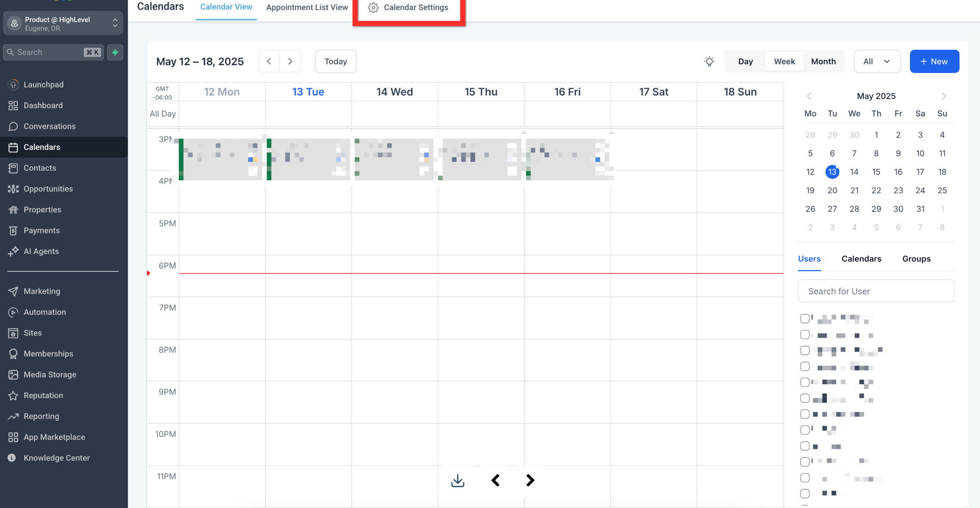Open AI Agents from sidebar
This screenshot has width=980, height=508.
[41, 251]
